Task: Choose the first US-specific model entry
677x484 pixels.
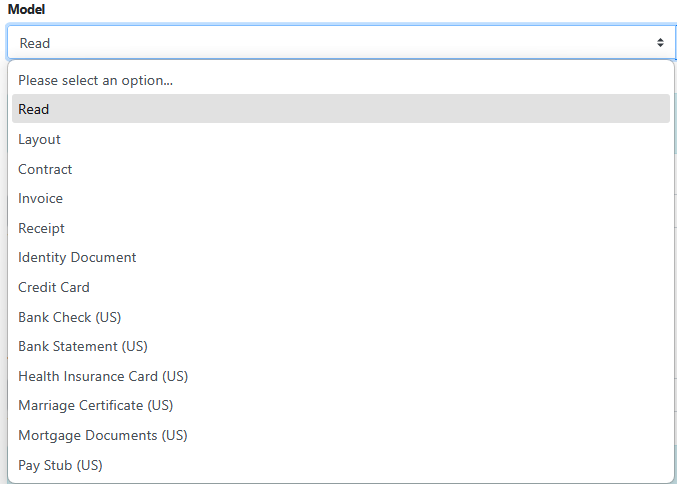Action: pyautogui.click(x=70, y=317)
